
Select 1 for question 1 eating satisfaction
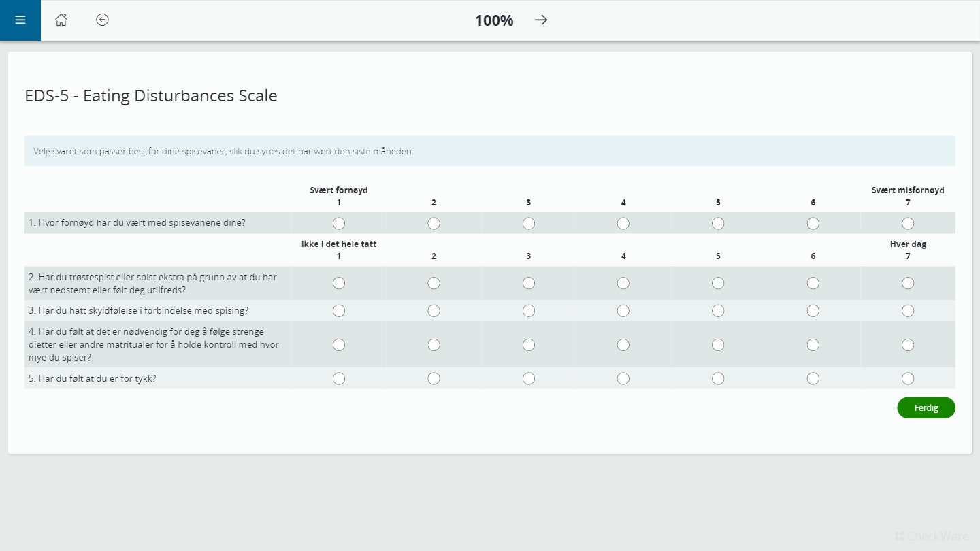[339, 223]
